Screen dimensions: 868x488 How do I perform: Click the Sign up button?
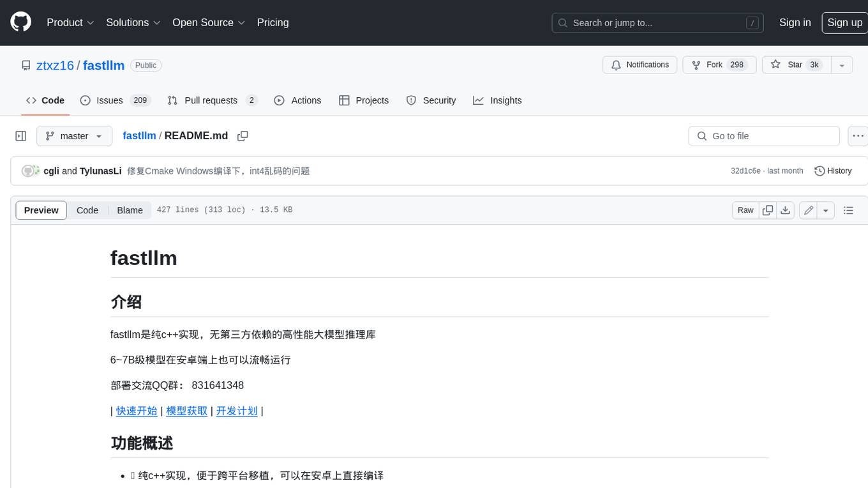pyautogui.click(x=844, y=22)
